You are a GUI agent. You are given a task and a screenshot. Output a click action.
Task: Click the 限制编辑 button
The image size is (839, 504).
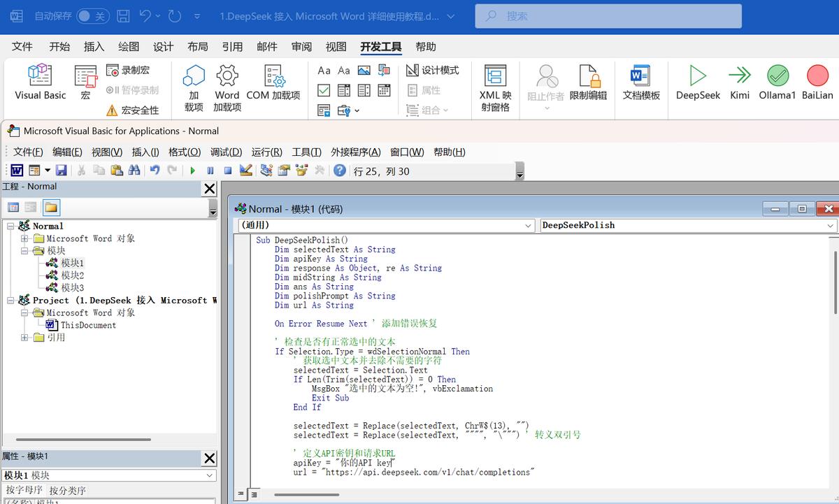[x=588, y=82]
